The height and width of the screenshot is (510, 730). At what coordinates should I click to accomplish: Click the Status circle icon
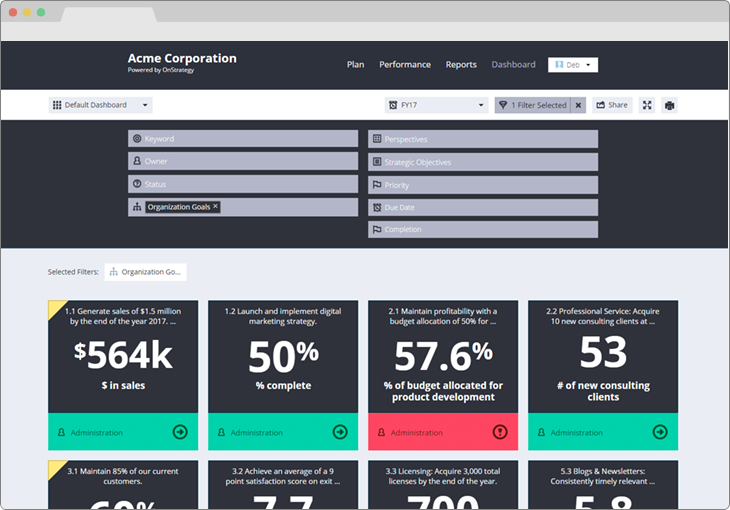(x=137, y=184)
